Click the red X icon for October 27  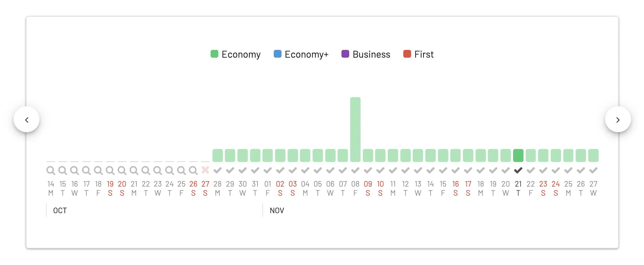[205, 170]
